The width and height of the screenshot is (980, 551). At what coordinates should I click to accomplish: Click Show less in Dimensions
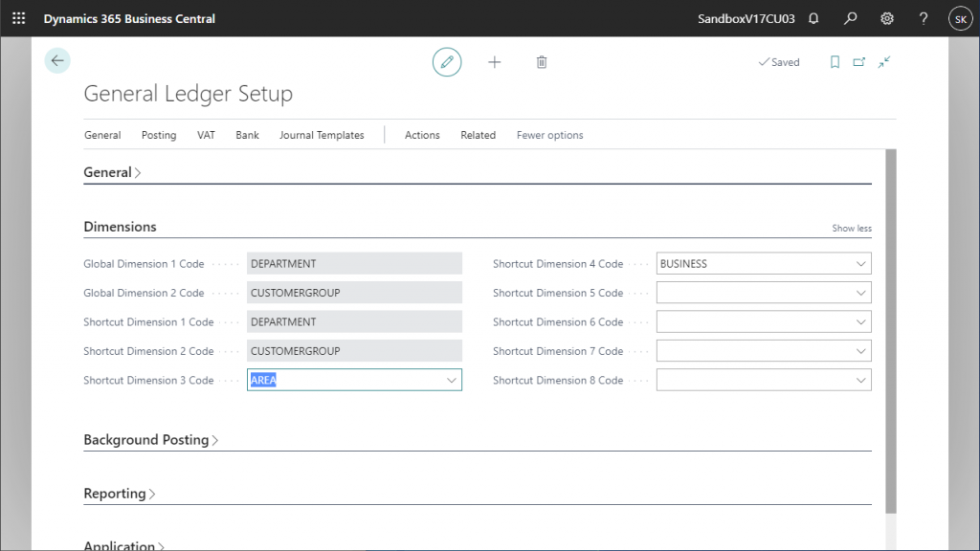(x=851, y=228)
